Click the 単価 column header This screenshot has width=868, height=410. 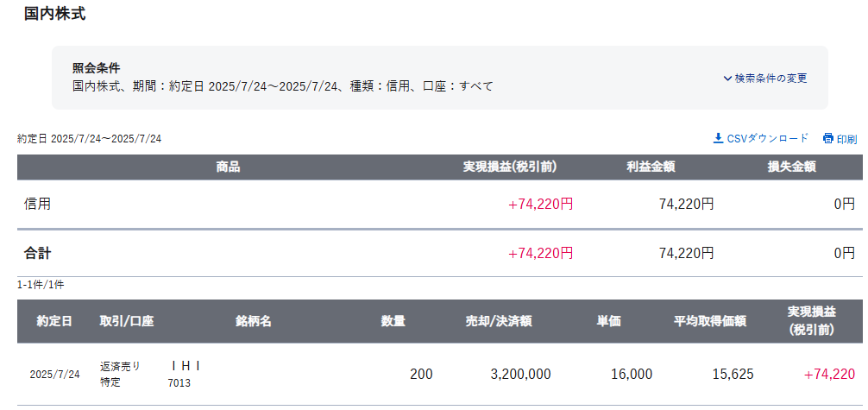click(608, 321)
